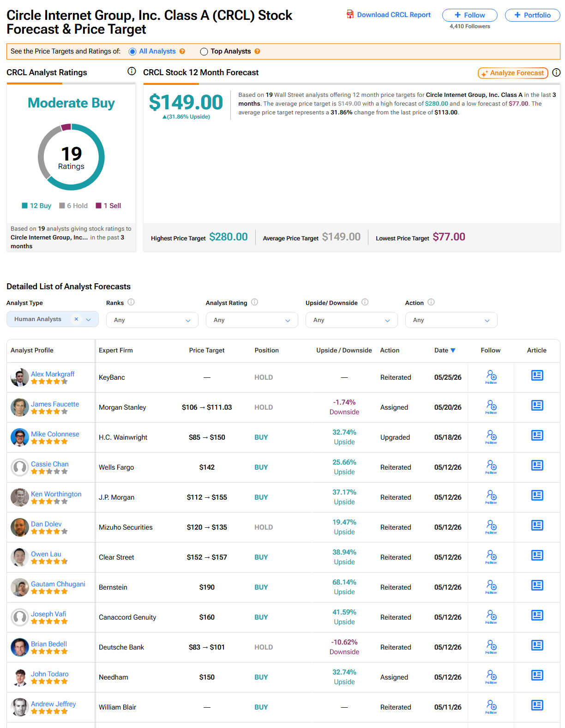This screenshot has width=565, height=728.
Task: Clear the Human Analysts filter with the x
Action: (x=77, y=319)
